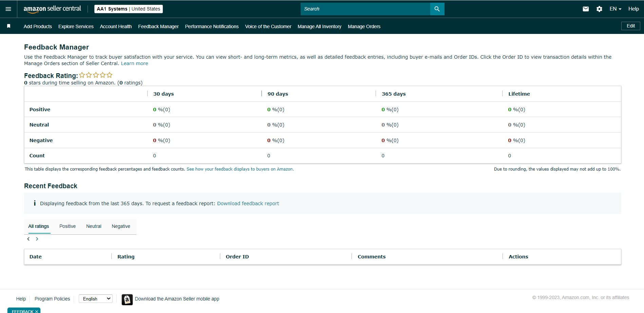Click the Actions column header
Viewport: 644px width, 313px height.
(518, 257)
